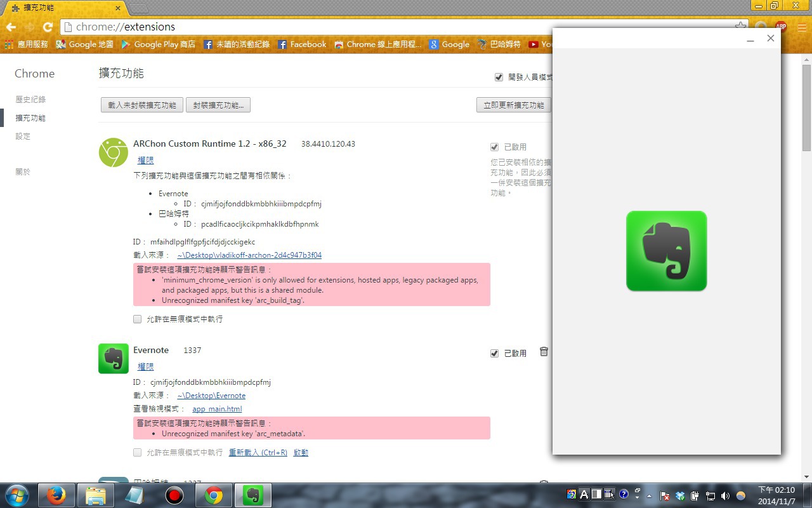The width and height of the screenshot is (812, 508).
Task: Open the 未讀的活動紀錄 Facebook bookmark
Action: click(237, 44)
